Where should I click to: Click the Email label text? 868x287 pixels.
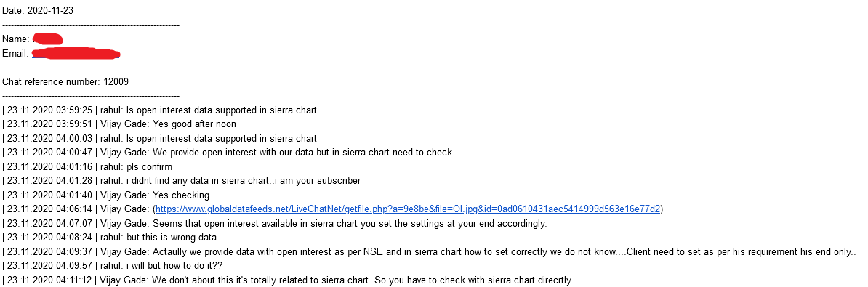(x=15, y=54)
